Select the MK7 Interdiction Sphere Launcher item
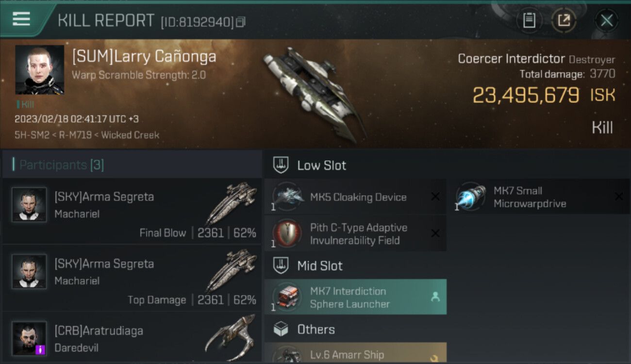The height and width of the screenshot is (364, 631). pyautogui.click(x=355, y=297)
